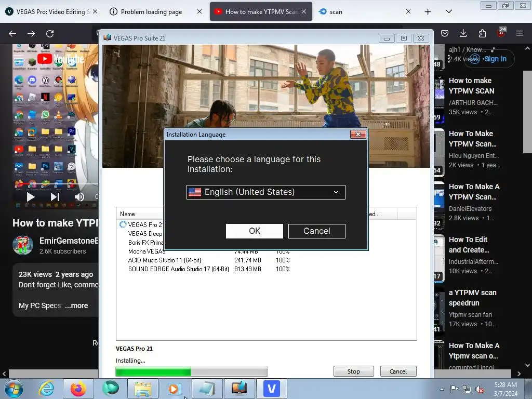Open Windows Media Player taskbar icon

click(x=175, y=389)
